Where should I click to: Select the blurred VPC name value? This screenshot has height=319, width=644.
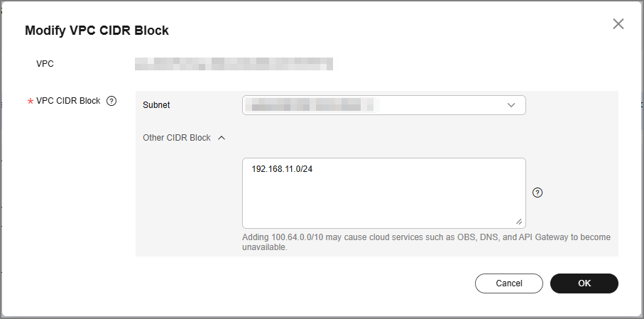pyautogui.click(x=234, y=64)
